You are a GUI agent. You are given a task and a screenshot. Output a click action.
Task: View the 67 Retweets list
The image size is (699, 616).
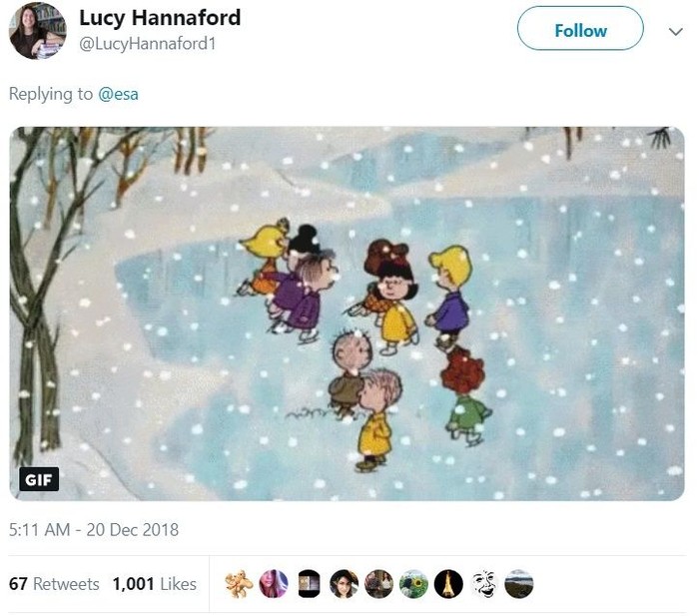54,584
